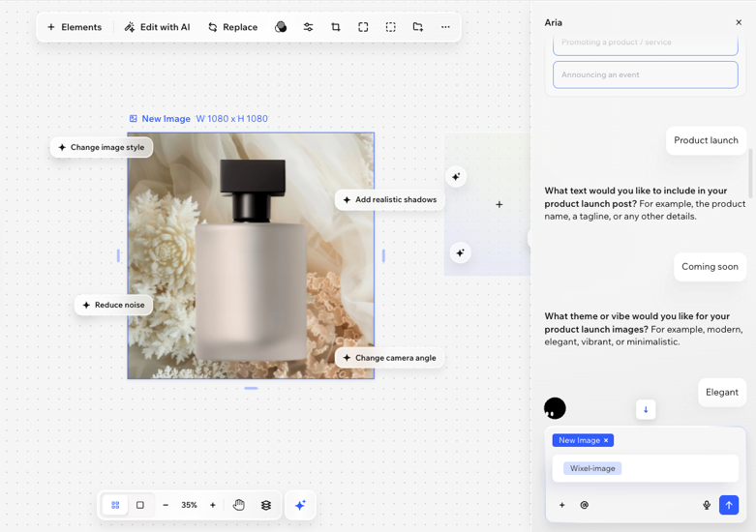Click Edit with AI
Image resolution: width=756 pixels, height=532 pixels.
point(157,27)
